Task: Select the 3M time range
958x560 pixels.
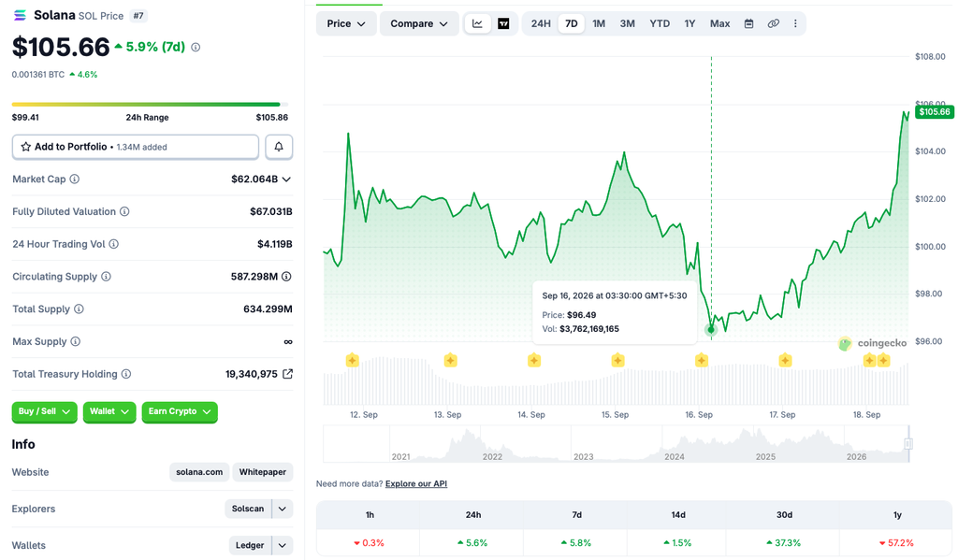Action: point(628,23)
